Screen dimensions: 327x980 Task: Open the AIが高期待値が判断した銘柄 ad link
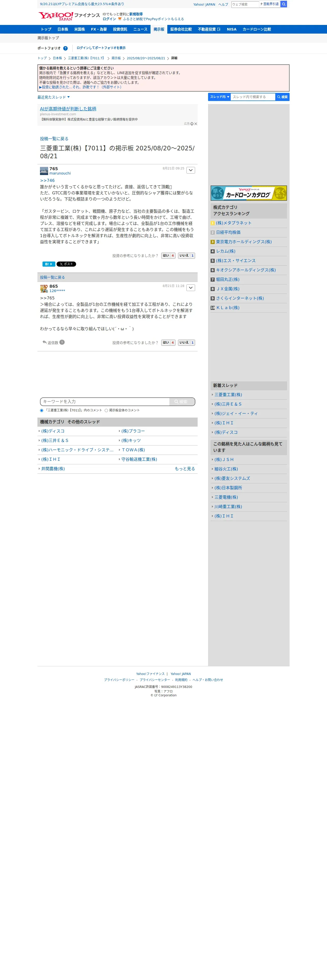click(68, 109)
